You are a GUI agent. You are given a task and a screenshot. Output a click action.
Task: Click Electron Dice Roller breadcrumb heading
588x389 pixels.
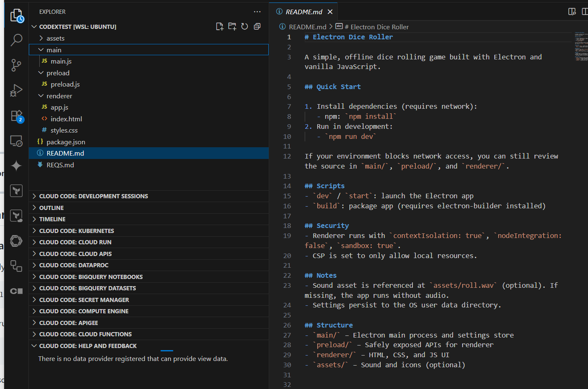[377, 27]
